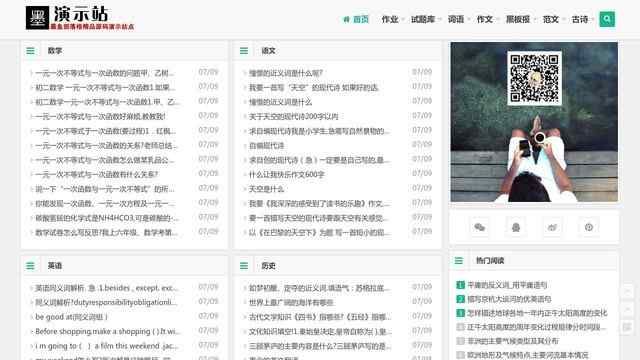Open the 英语 section heading
The height and width of the screenshot is (360, 640).
(x=55, y=266)
